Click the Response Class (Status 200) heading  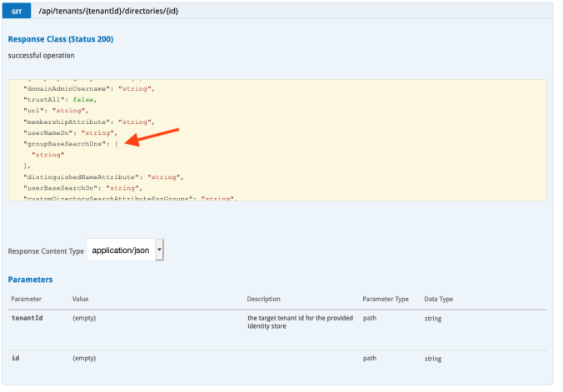pyautogui.click(x=60, y=39)
